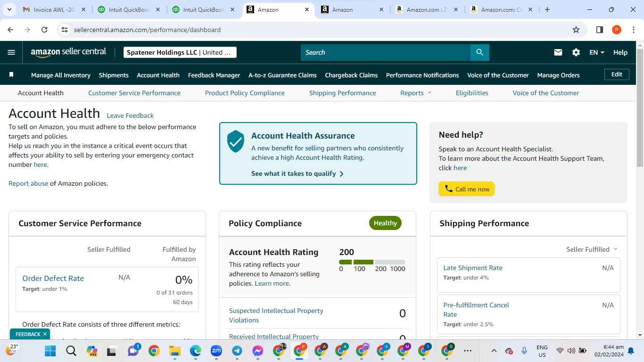This screenshot has width=644, height=362.
Task: Click the browser address bar URL
Action: [x=147, y=30]
